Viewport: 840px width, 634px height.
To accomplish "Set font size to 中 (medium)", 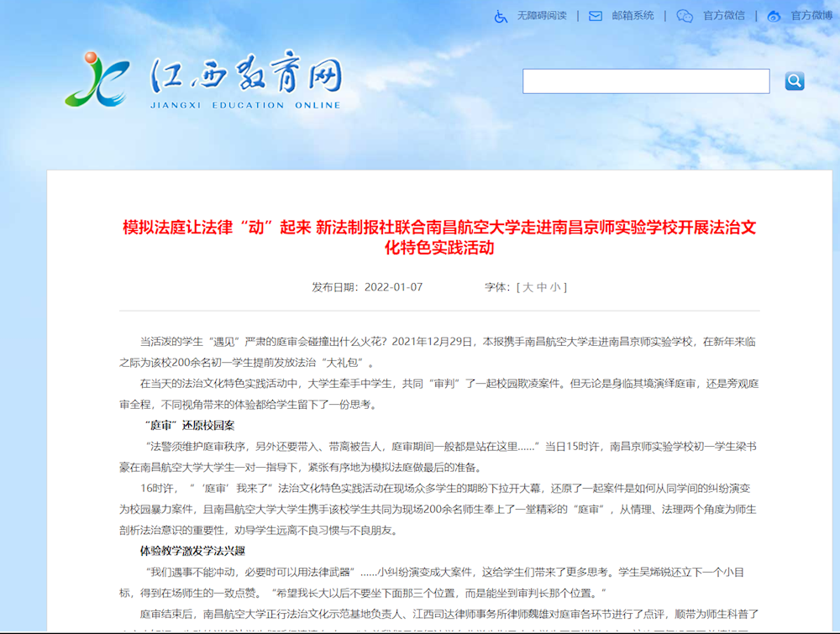I will coord(542,287).
